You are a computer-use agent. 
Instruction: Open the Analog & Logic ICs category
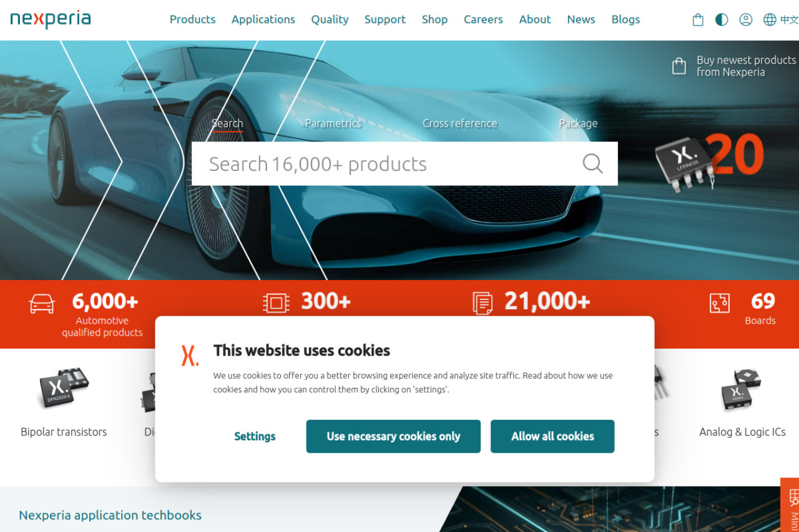click(742, 432)
